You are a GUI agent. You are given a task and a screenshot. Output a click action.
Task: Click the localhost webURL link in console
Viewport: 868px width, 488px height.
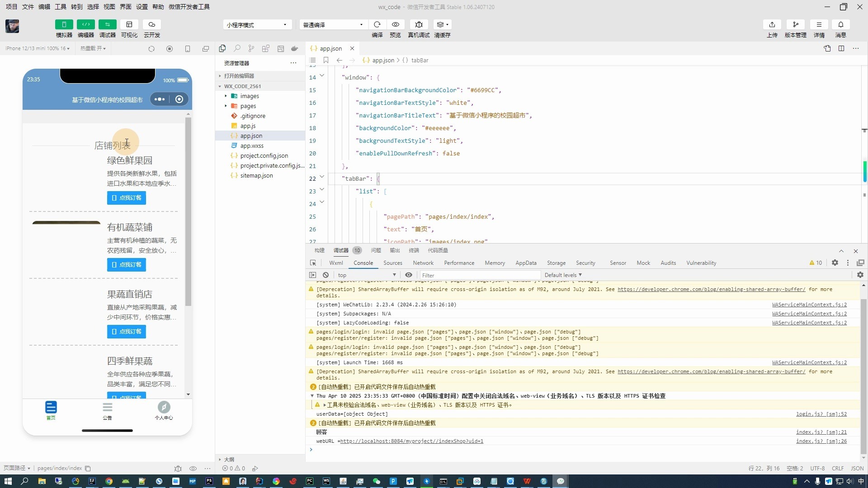(411, 441)
